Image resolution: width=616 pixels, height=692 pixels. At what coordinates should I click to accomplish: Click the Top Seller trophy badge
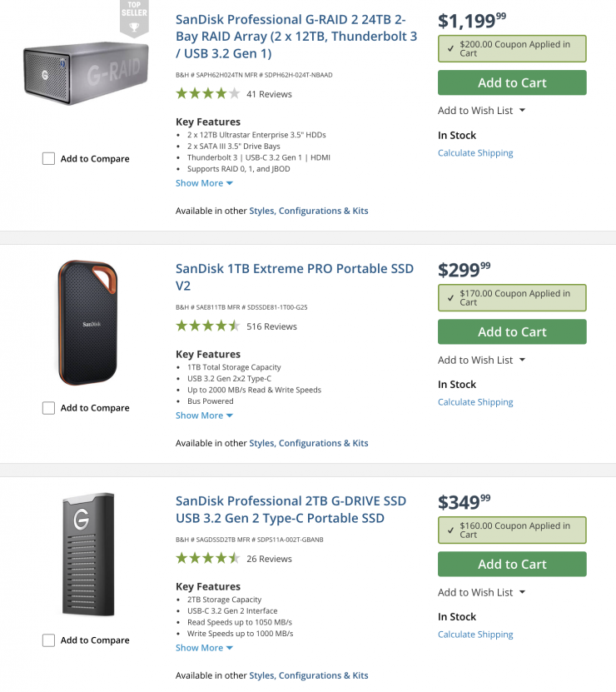pyautogui.click(x=133, y=18)
